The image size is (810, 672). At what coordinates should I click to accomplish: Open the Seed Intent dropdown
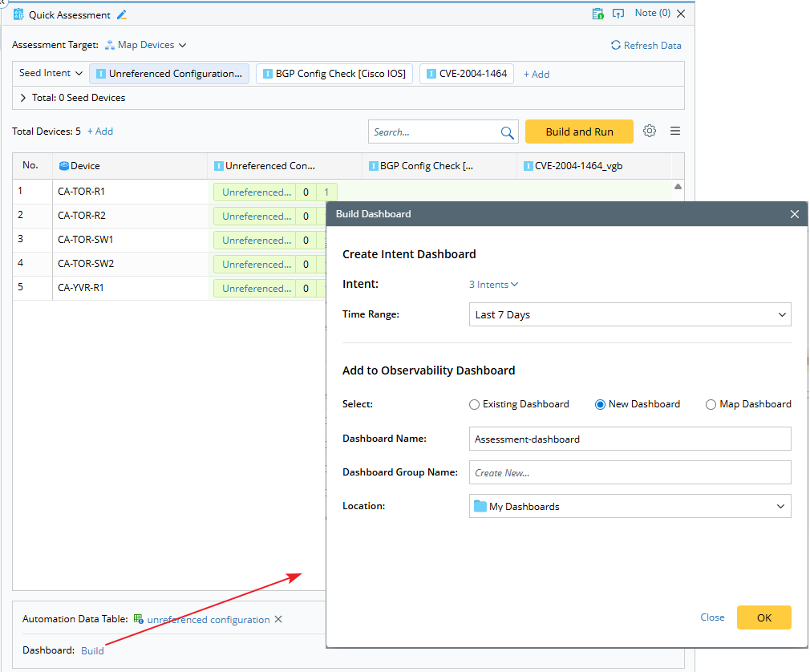coord(51,73)
